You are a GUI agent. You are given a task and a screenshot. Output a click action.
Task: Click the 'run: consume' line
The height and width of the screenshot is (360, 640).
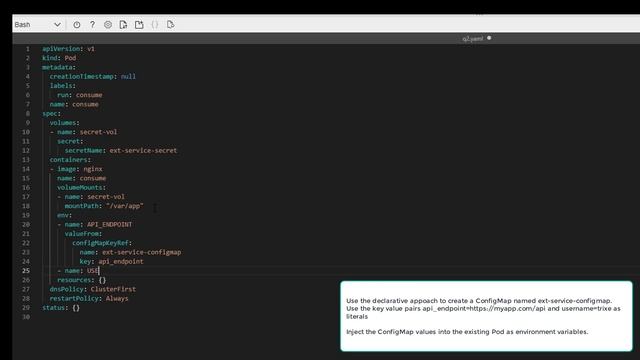80,95
